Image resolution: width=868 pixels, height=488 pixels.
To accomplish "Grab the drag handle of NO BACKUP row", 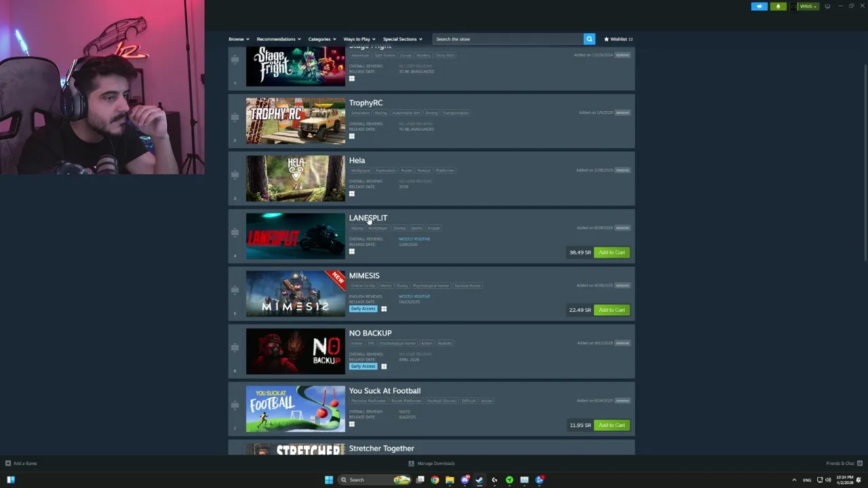I will (235, 348).
